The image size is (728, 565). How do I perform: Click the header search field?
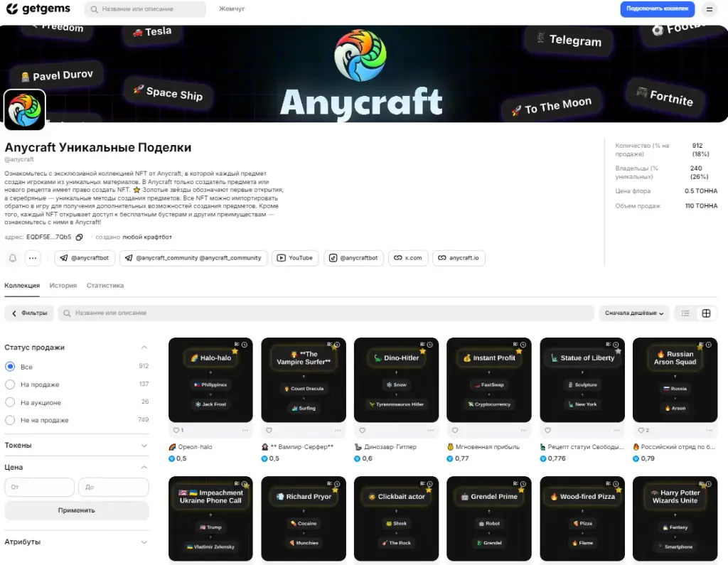point(145,9)
